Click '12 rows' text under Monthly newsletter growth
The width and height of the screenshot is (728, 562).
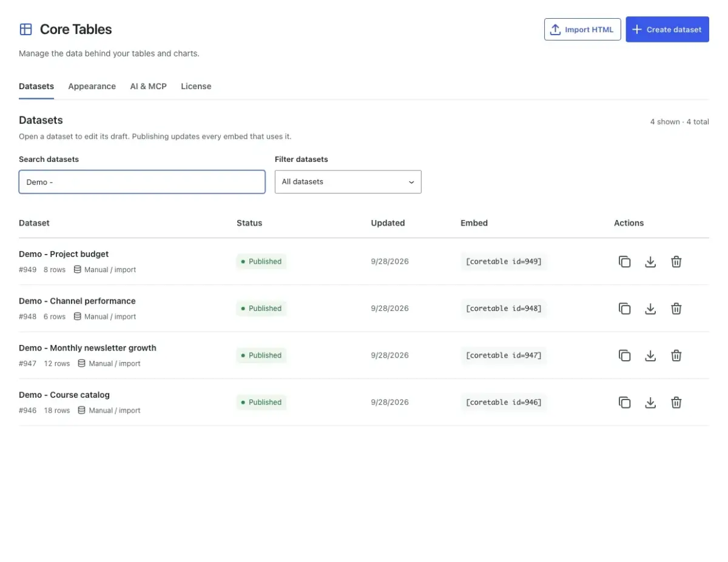click(57, 364)
